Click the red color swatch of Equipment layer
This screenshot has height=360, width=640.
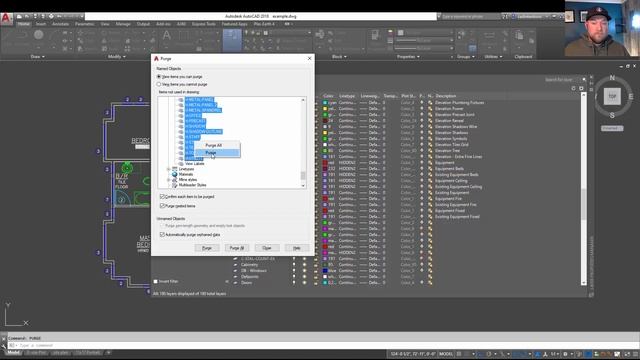point(325,162)
